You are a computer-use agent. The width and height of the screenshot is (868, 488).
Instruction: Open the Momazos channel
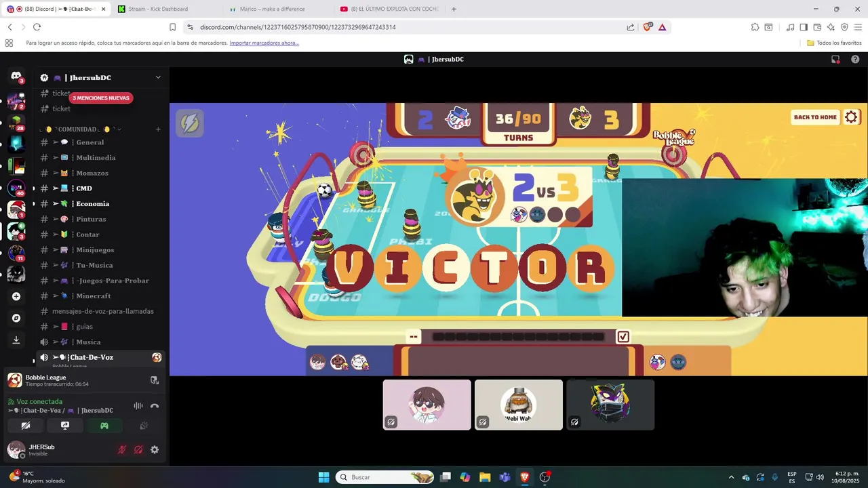100,173
